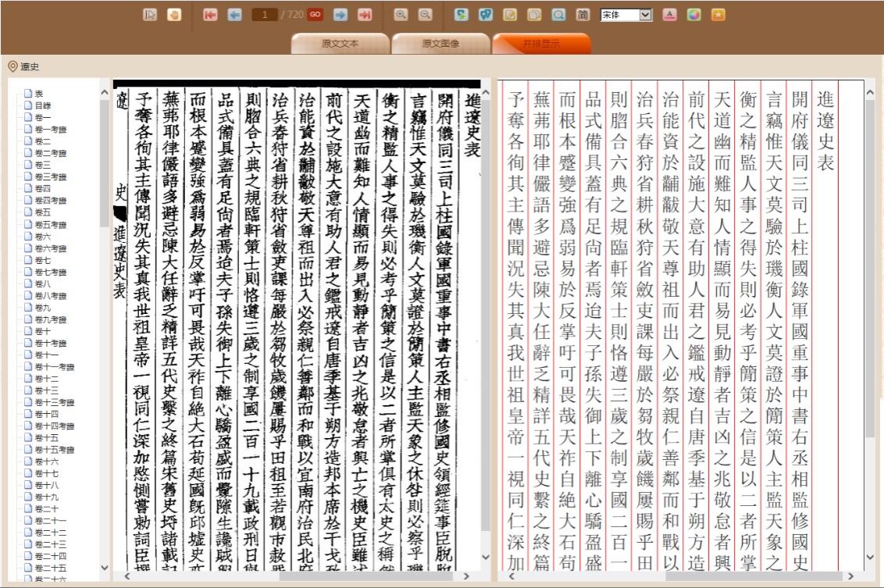Open the 目錄 entry in the tree

pos(43,105)
